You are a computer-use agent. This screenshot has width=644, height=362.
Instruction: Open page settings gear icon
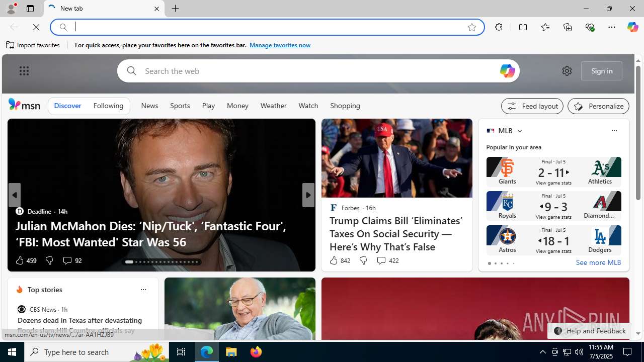point(567,71)
